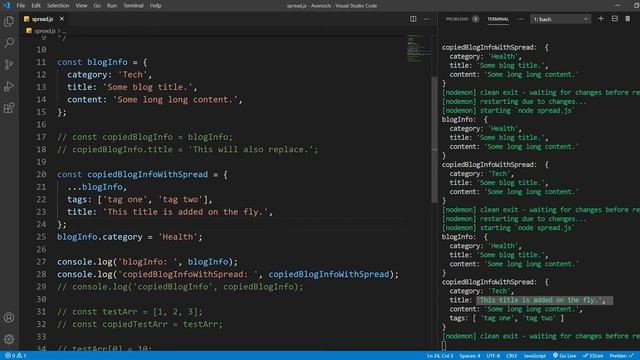
Task: Click '...blogInfo' spread on line 21
Action: (95, 187)
